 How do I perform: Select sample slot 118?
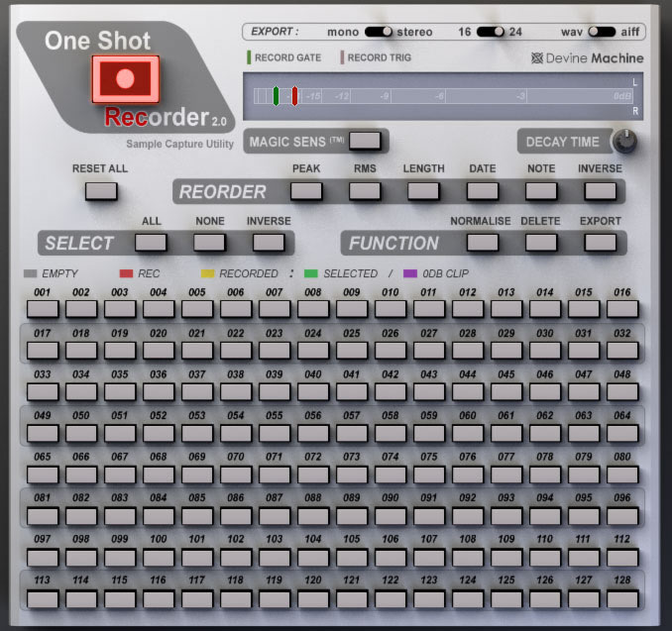pos(236,598)
